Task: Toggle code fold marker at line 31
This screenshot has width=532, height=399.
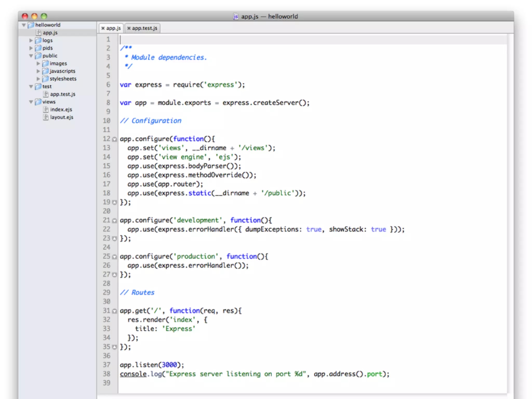Action: point(115,311)
